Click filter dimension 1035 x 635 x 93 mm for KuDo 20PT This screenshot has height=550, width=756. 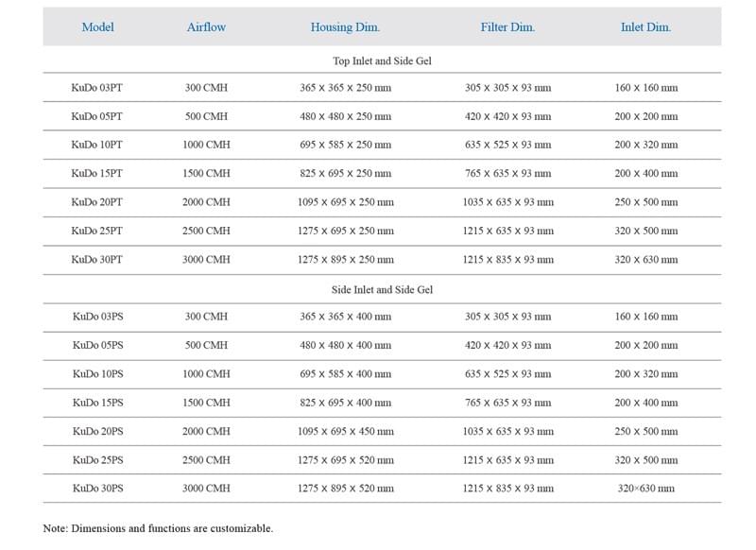coord(507,202)
